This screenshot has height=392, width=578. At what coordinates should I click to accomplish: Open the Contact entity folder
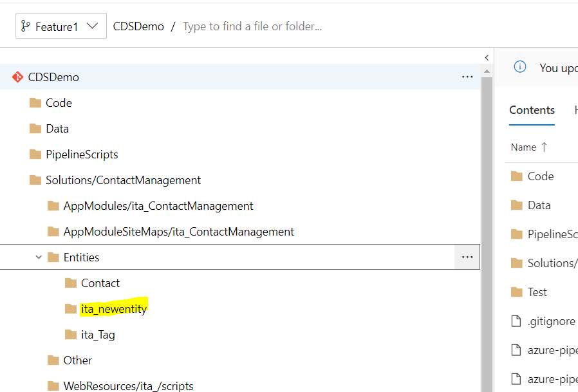click(x=100, y=283)
